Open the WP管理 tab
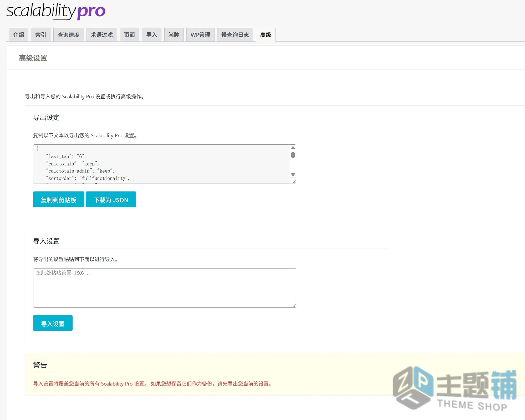Image resolution: width=525 pixels, height=420 pixels. tap(200, 35)
